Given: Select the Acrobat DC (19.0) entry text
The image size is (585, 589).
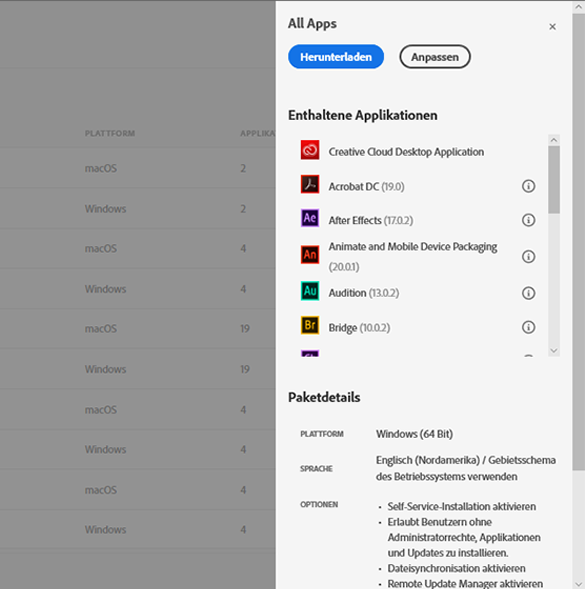Looking at the screenshot, I should pos(366,186).
